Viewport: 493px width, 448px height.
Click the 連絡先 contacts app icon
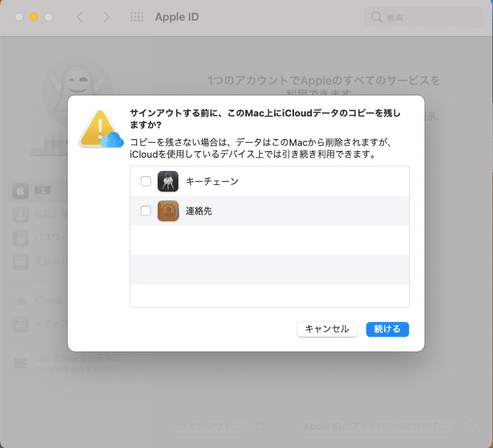point(168,211)
